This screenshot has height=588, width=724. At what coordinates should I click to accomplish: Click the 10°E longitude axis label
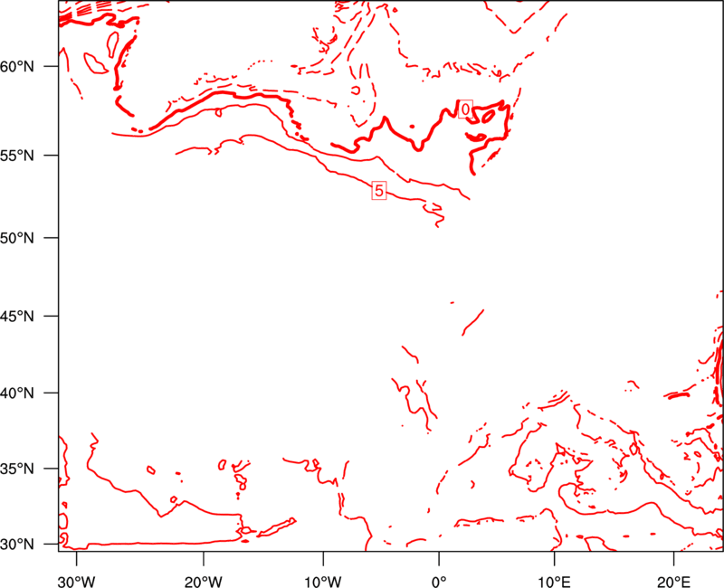(x=554, y=582)
